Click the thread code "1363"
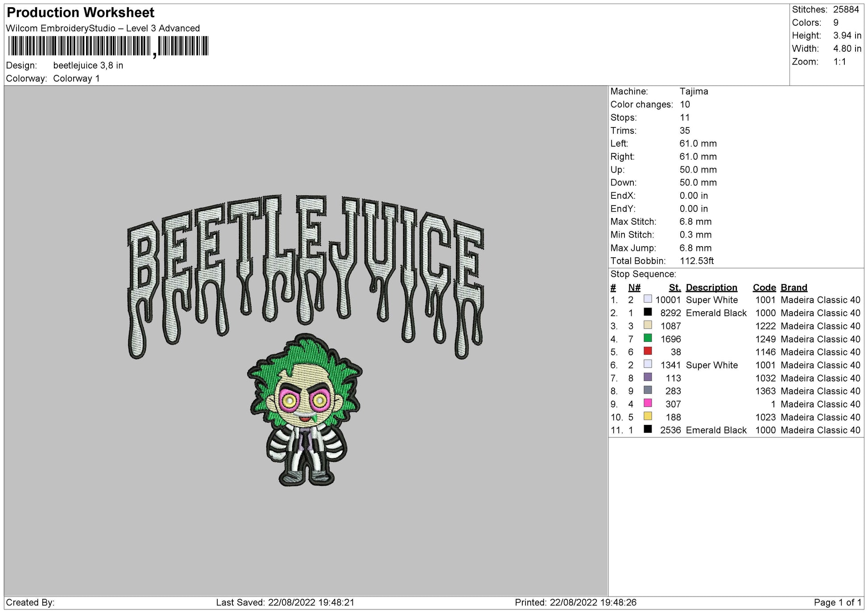Image resolution: width=868 pixels, height=613 pixels. tap(765, 391)
